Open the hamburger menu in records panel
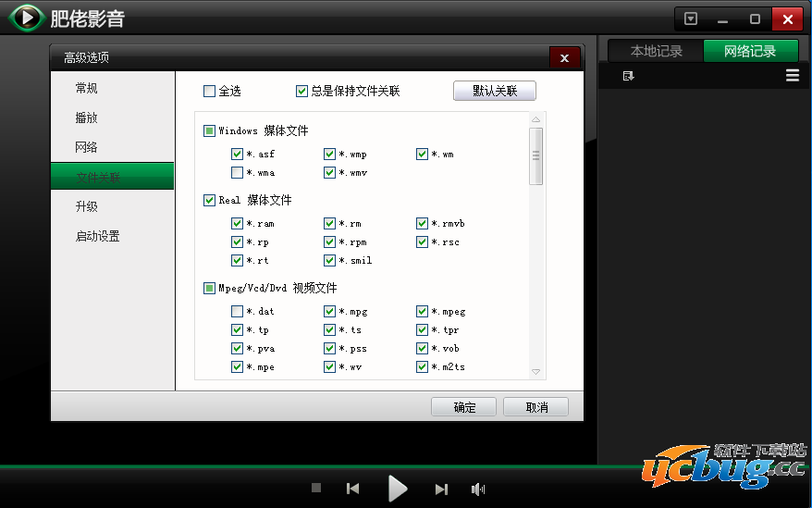 coord(793,76)
